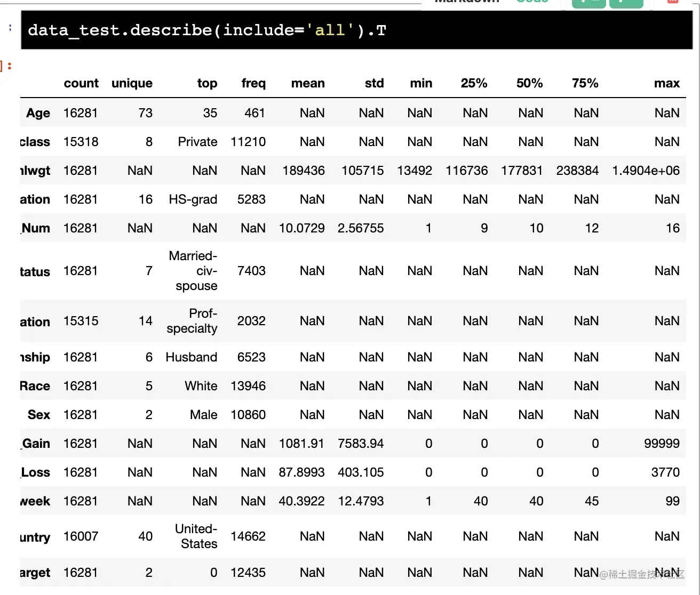Image resolution: width=700 pixels, height=595 pixels.
Task: Click the freq value 2032
Action: coord(252,321)
